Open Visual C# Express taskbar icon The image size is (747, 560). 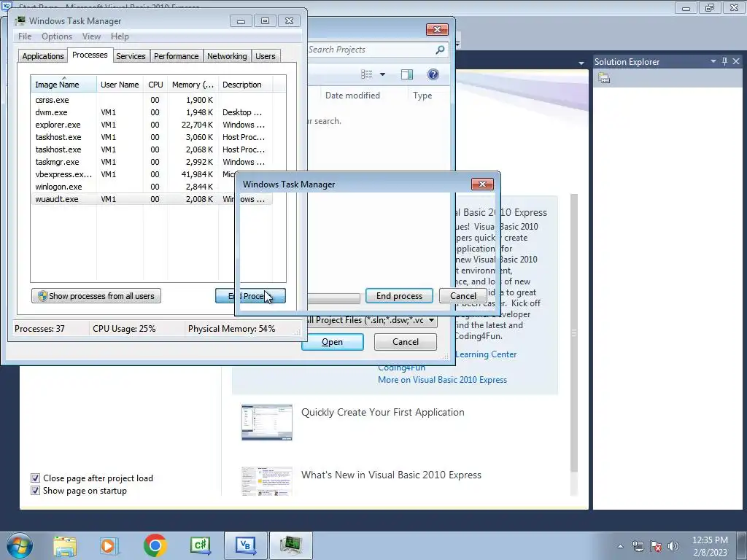click(x=200, y=545)
